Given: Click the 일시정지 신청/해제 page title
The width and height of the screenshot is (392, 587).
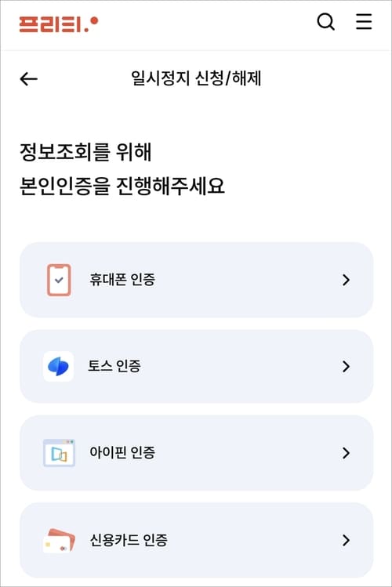Looking at the screenshot, I should (x=196, y=78).
